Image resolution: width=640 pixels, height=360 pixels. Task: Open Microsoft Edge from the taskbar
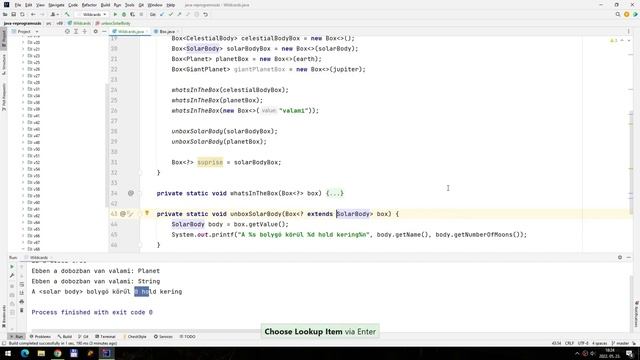[x=24, y=353]
